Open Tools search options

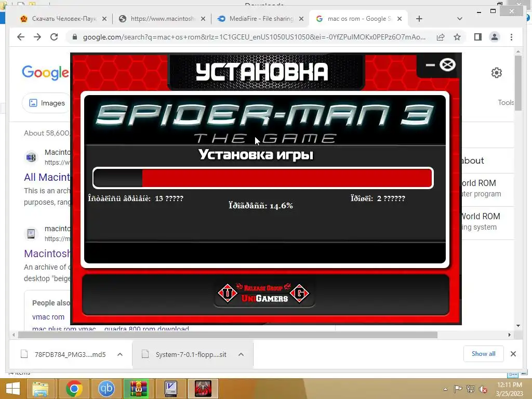point(506,102)
